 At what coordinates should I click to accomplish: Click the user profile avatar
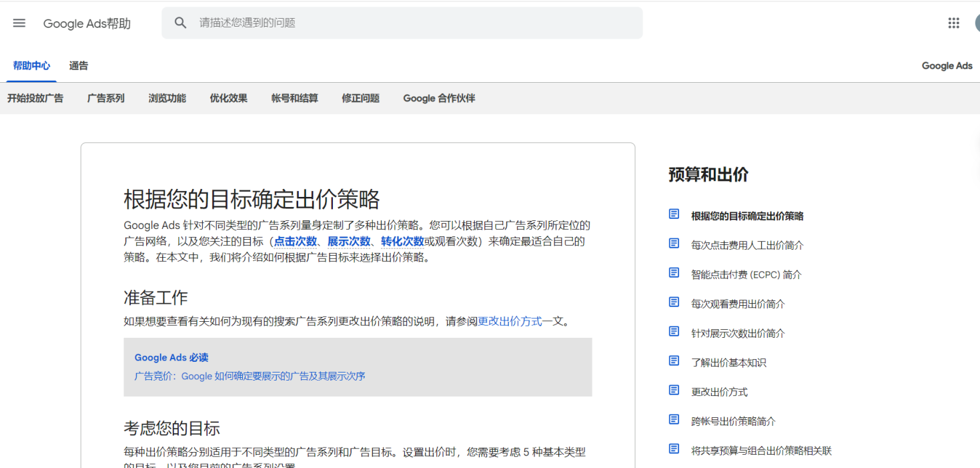(x=977, y=22)
